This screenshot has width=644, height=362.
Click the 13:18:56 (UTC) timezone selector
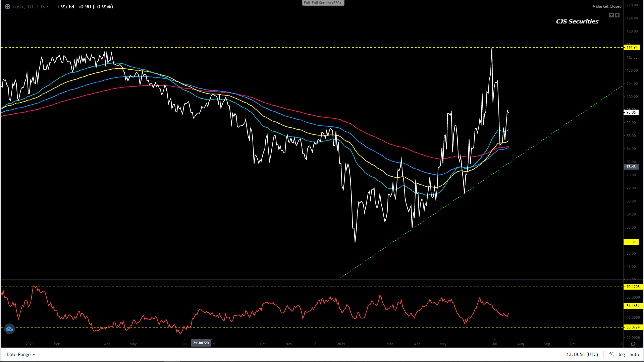point(582,354)
